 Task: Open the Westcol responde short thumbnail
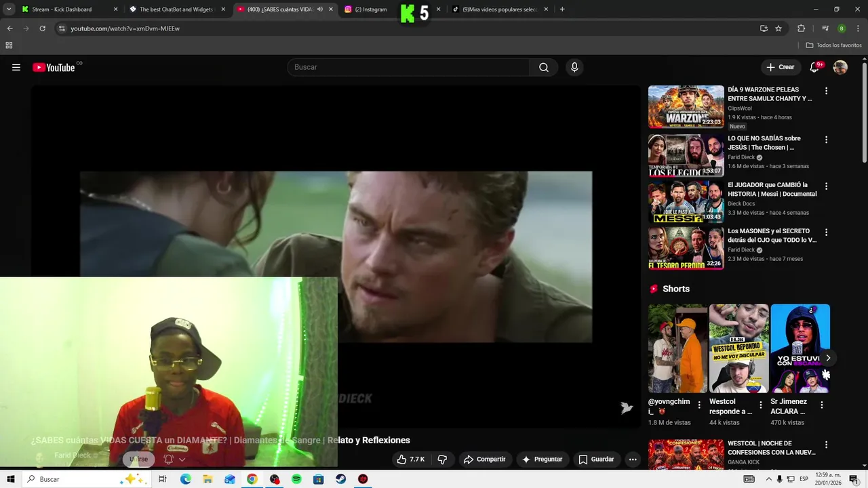[738, 348]
